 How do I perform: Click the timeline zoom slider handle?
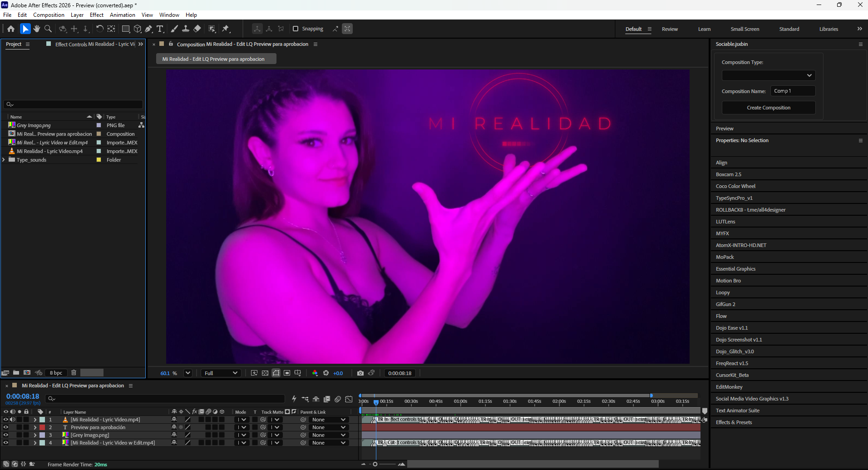(x=375, y=464)
